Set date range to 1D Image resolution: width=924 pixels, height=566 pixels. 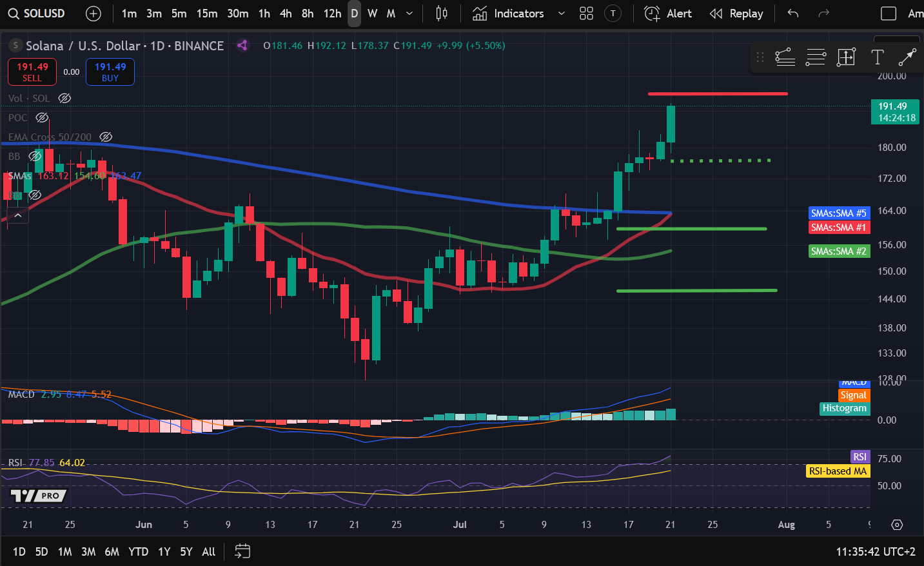19,551
